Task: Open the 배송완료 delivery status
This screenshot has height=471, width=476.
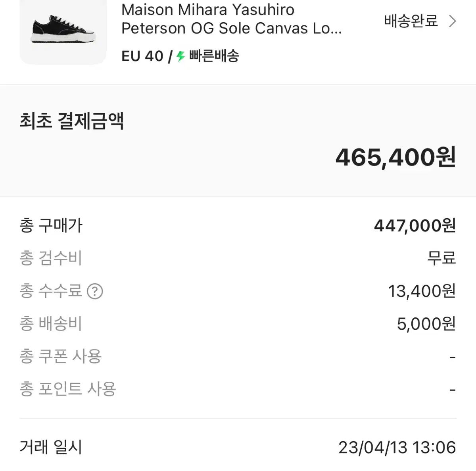Action: click(x=411, y=21)
